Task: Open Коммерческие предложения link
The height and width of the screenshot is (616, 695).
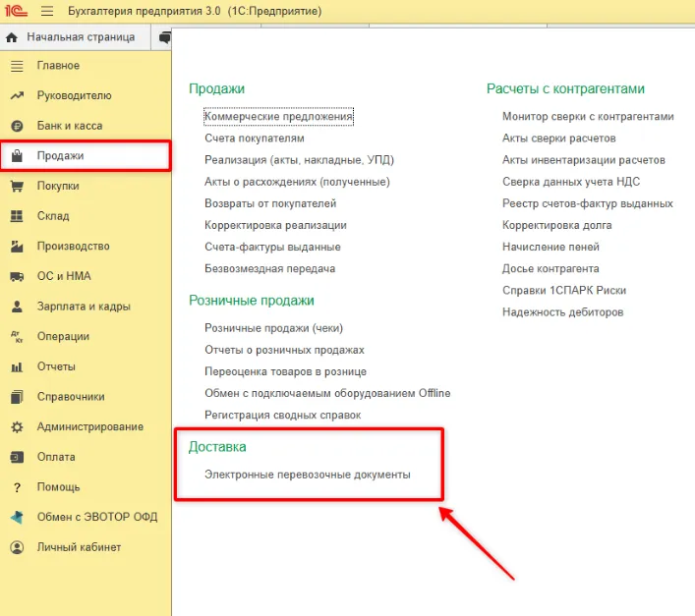Action: tap(278, 117)
